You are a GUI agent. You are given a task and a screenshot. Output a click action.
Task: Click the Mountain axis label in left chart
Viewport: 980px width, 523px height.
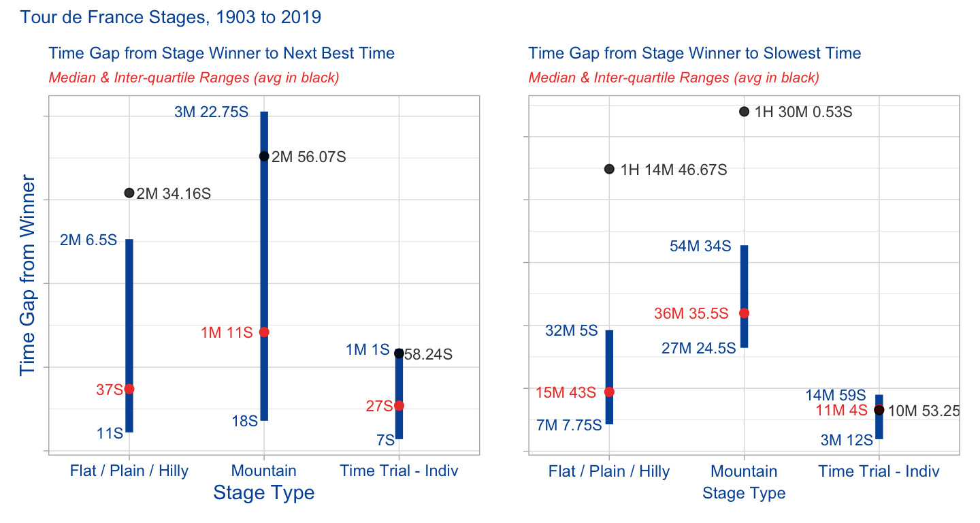[264, 471]
